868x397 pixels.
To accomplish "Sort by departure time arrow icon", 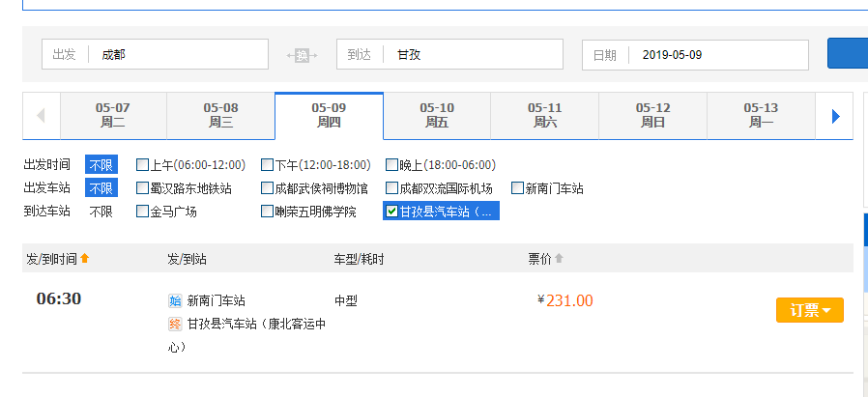I will click(84, 258).
